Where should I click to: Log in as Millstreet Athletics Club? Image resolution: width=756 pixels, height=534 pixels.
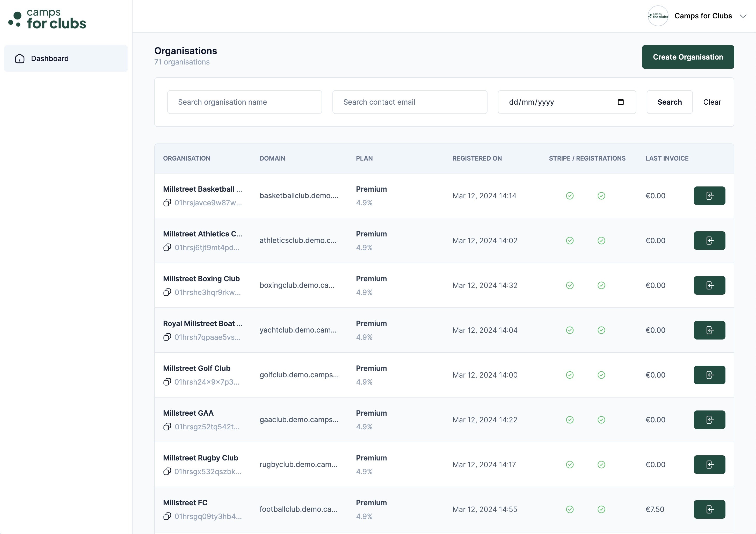click(x=709, y=241)
